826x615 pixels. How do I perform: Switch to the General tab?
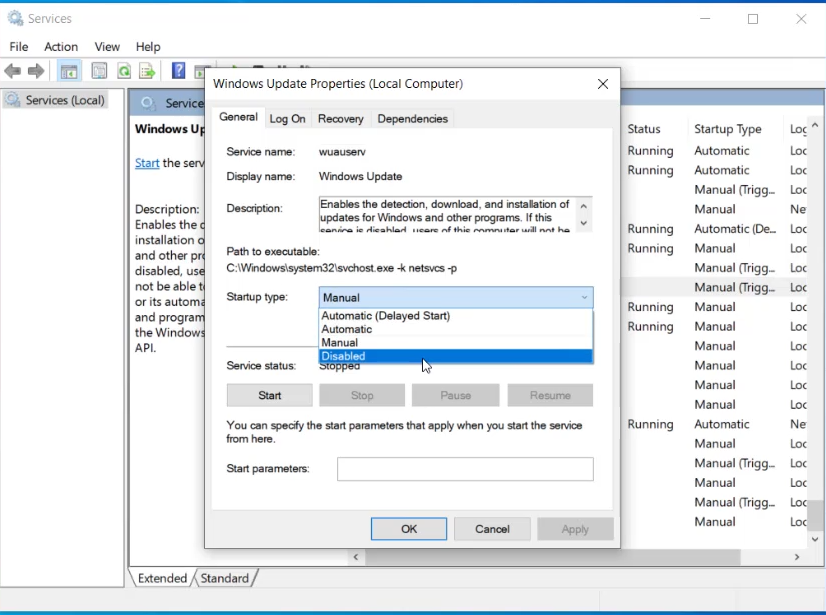(x=238, y=117)
